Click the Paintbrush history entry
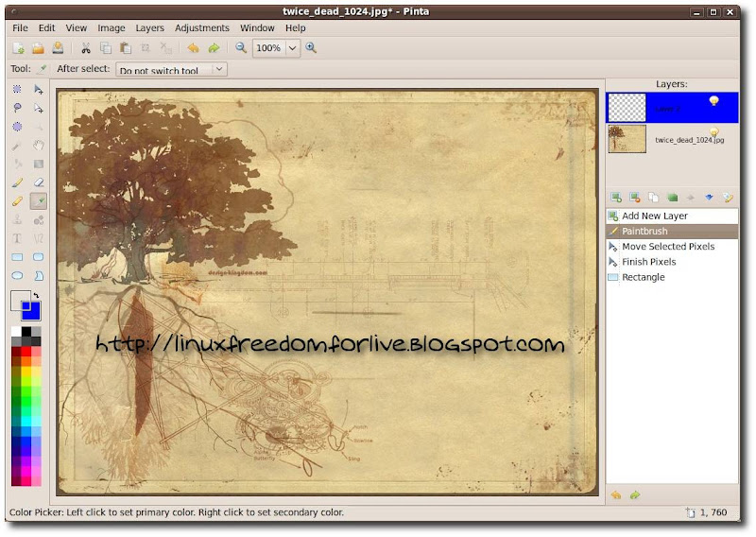Viewport: 756px width, 537px height. click(672, 231)
